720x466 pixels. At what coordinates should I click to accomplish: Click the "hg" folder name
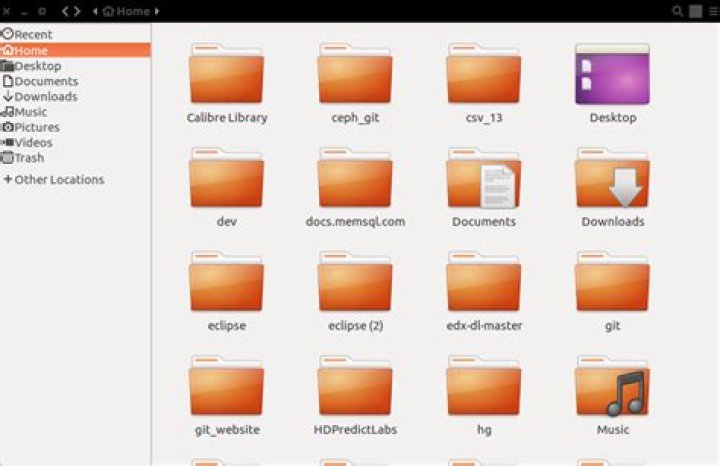click(x=484, y=430)
